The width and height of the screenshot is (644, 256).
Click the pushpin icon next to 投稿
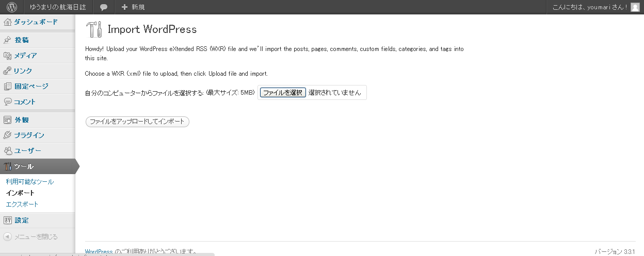(7, 40)
